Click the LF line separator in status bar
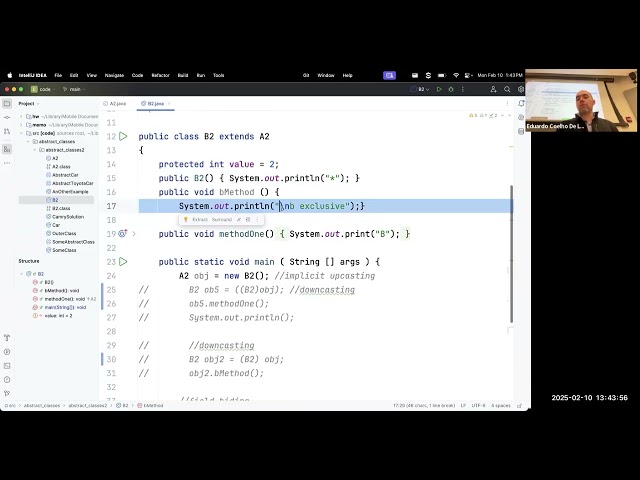 [x=463, y=406]
